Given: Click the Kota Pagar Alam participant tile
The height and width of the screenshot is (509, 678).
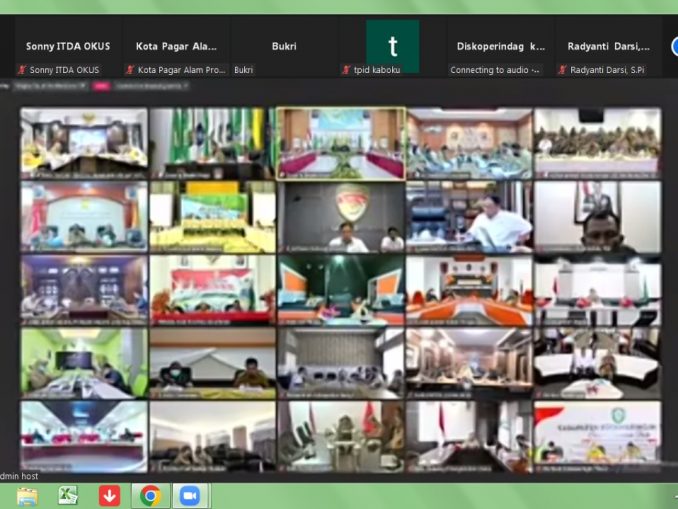Looking at the screenshot, I should pyautogui.click(x=176, y=46).
